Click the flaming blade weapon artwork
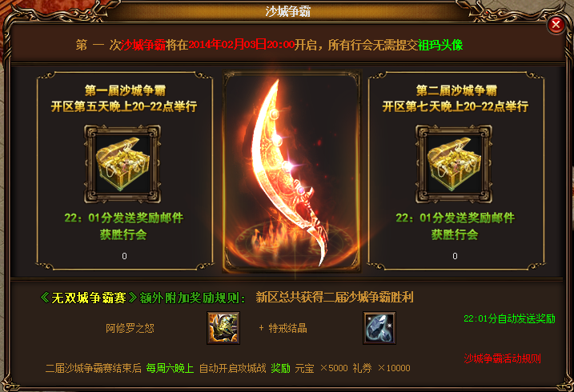 (x=291, y=172)
